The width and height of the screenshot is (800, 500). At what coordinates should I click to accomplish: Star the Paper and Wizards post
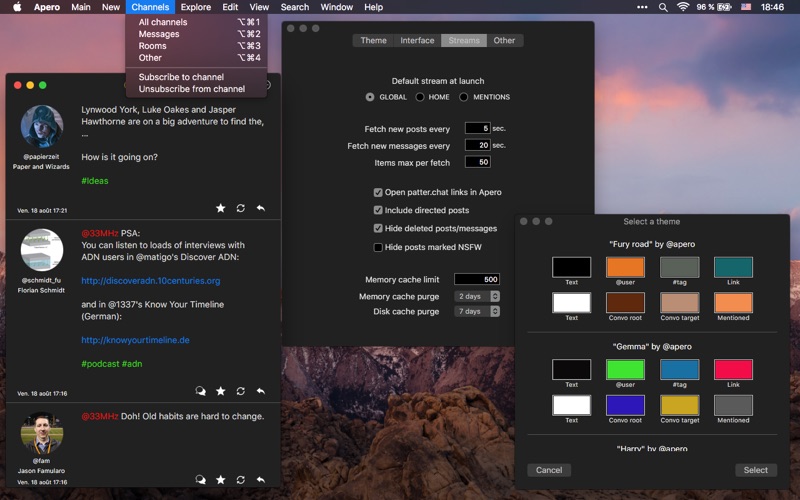click(221, 208)
